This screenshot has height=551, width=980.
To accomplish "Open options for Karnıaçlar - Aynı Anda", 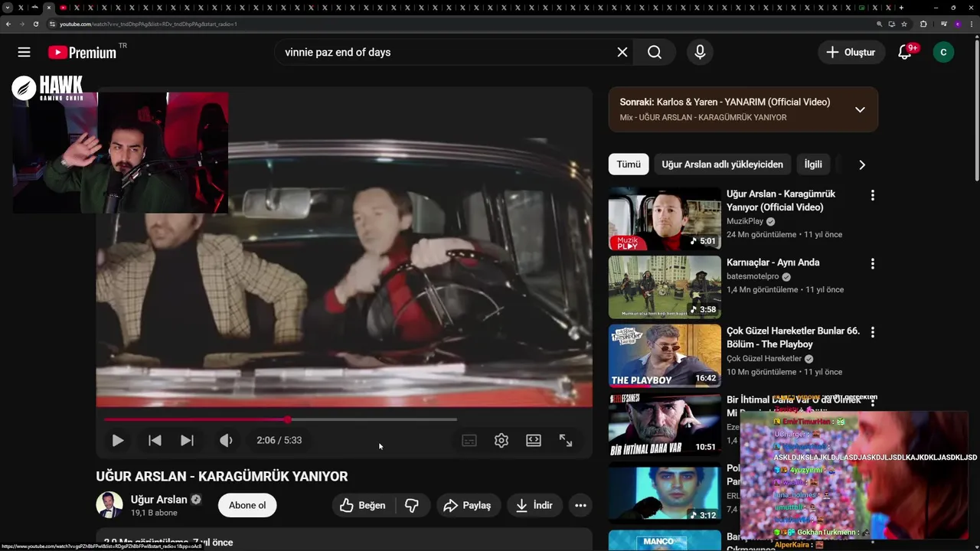I will coord(872,263).
